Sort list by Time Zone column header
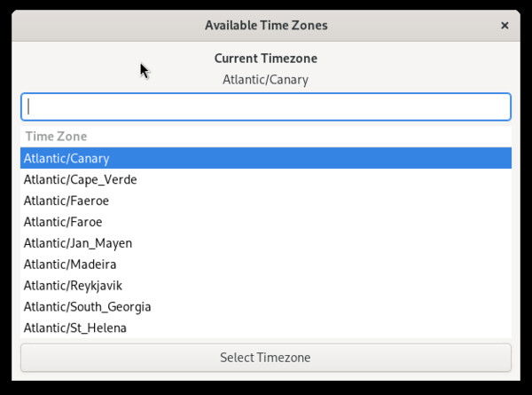The height and width of the screenshot is (395, 532). click(x=56, y=137)
